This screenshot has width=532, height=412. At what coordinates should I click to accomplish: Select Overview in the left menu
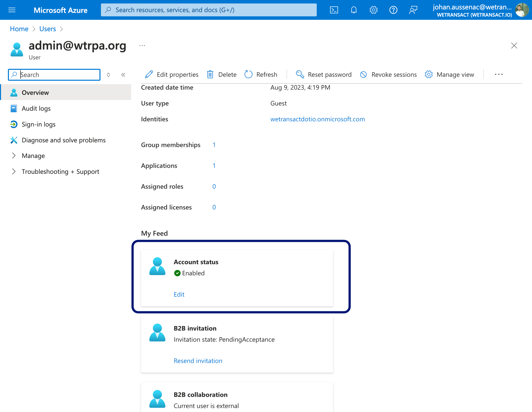pos(66,92)
